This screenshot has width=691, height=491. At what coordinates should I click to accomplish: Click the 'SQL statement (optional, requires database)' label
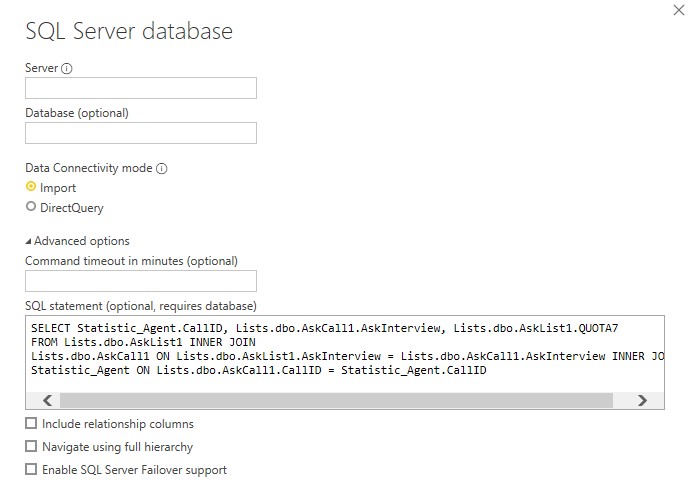click(x=141, y=306)
